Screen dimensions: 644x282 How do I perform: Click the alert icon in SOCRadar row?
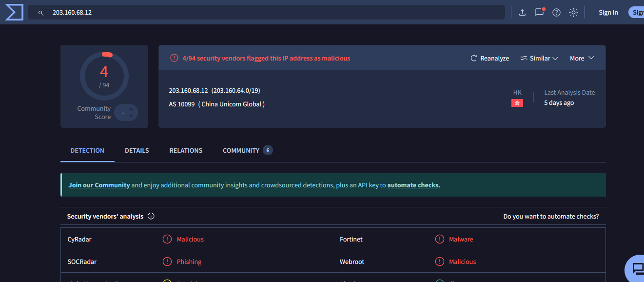(x=167, y=262)
